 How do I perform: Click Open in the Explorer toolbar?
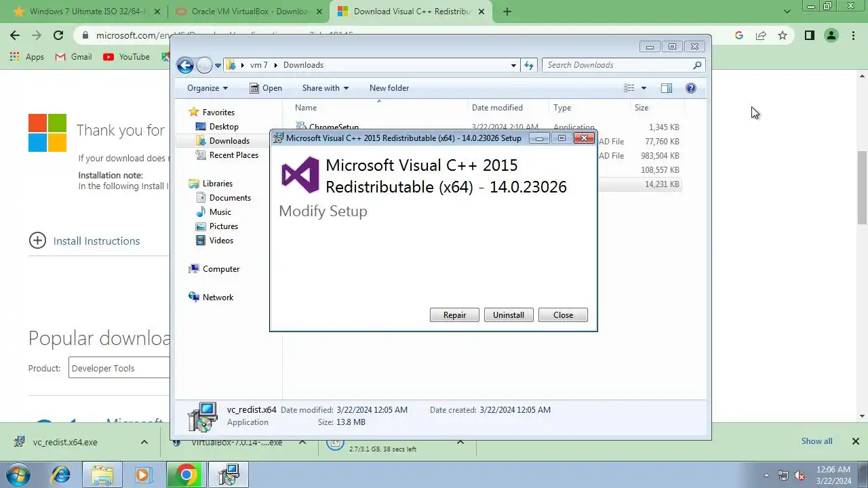pos(265,88)
